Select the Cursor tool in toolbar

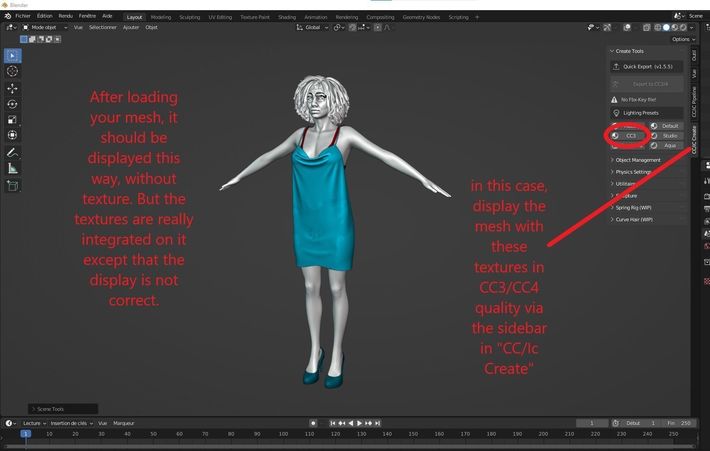(x=12, y=71)
